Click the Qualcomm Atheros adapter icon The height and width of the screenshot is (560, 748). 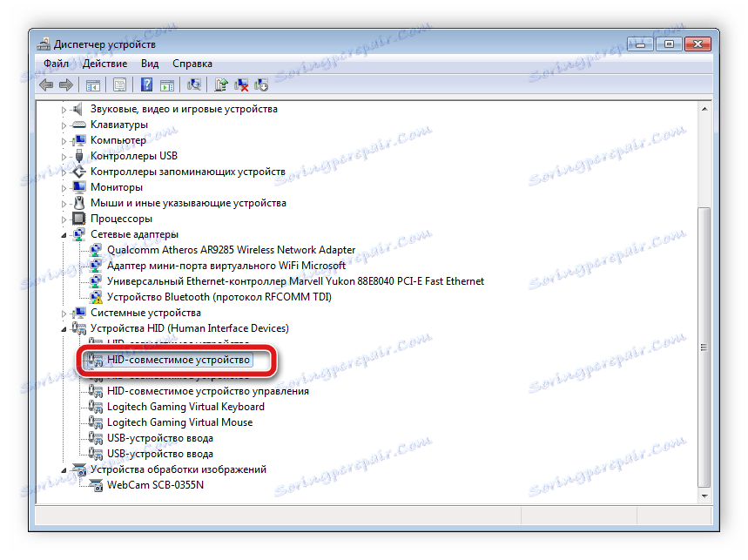(x=96, y=250)
